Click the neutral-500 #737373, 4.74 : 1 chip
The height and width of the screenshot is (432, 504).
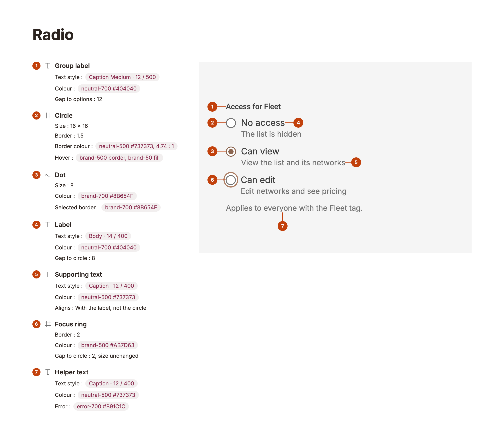pyautogui.click(x=136, y=146)
